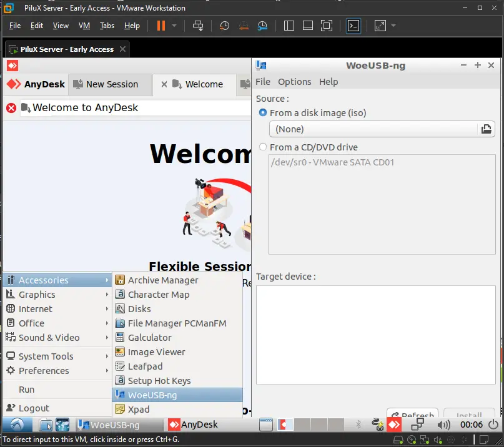This screenshot has height=447, width=504.
Task: Open the power options dropdown beside pause
Action: point(174,26)
